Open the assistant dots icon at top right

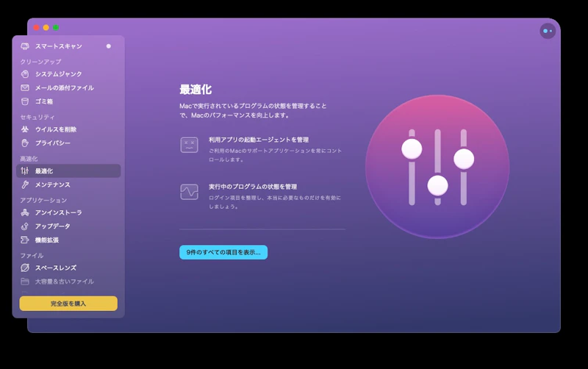pos(548,31)
